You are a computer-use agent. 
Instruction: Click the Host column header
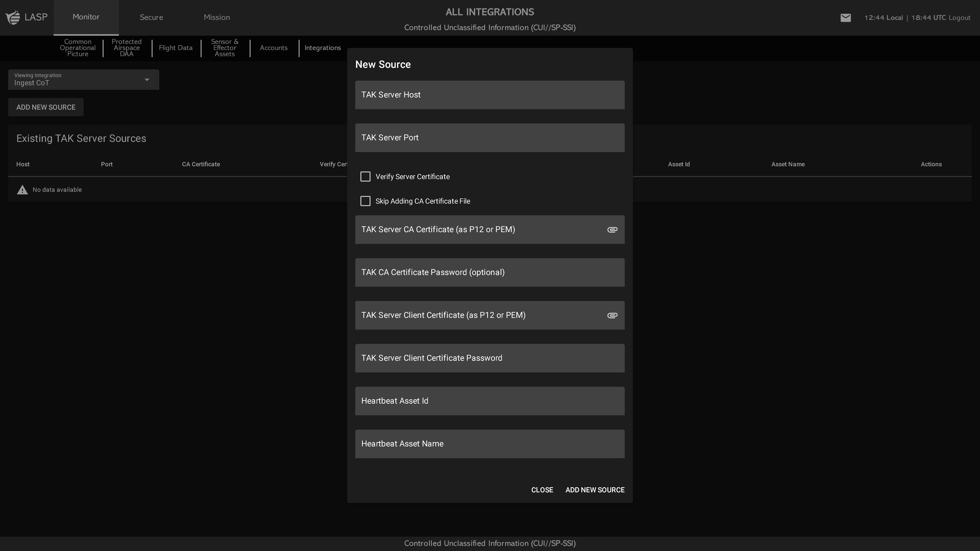tap(23, 164)
